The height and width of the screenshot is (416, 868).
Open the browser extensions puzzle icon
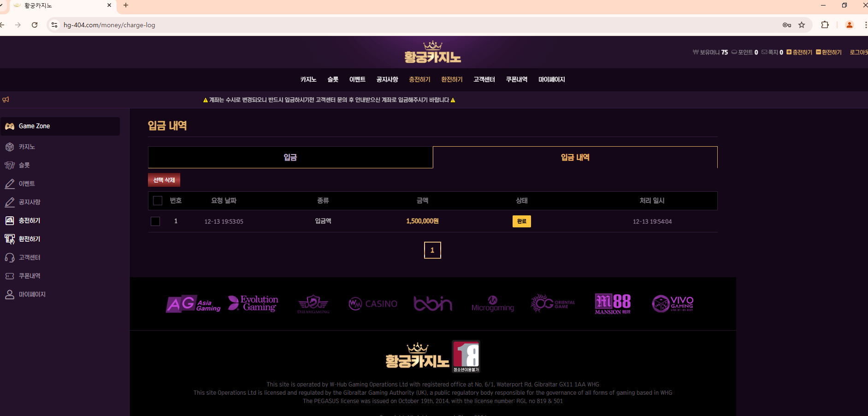(825, 25)
